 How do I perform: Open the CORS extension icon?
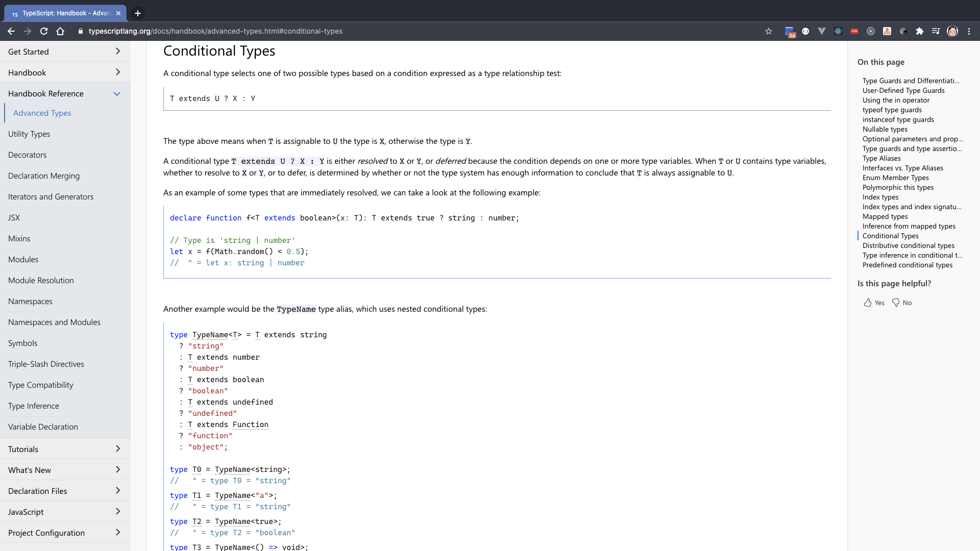854,31
